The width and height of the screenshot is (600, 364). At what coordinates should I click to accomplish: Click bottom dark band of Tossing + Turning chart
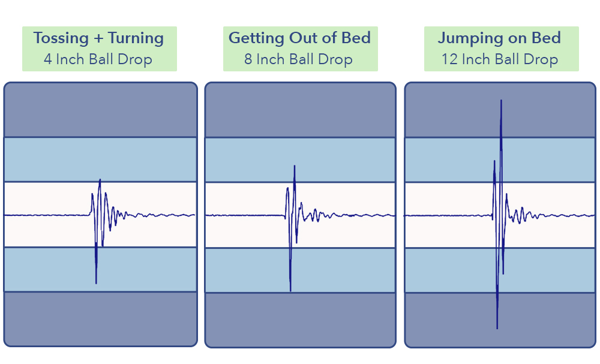point(100,318)
